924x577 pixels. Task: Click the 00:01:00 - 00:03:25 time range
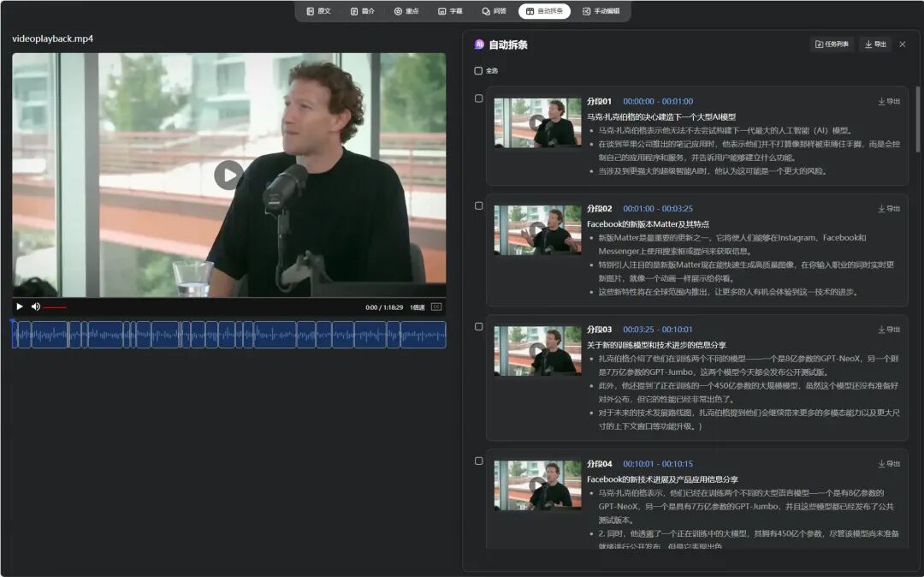(658, 209)
